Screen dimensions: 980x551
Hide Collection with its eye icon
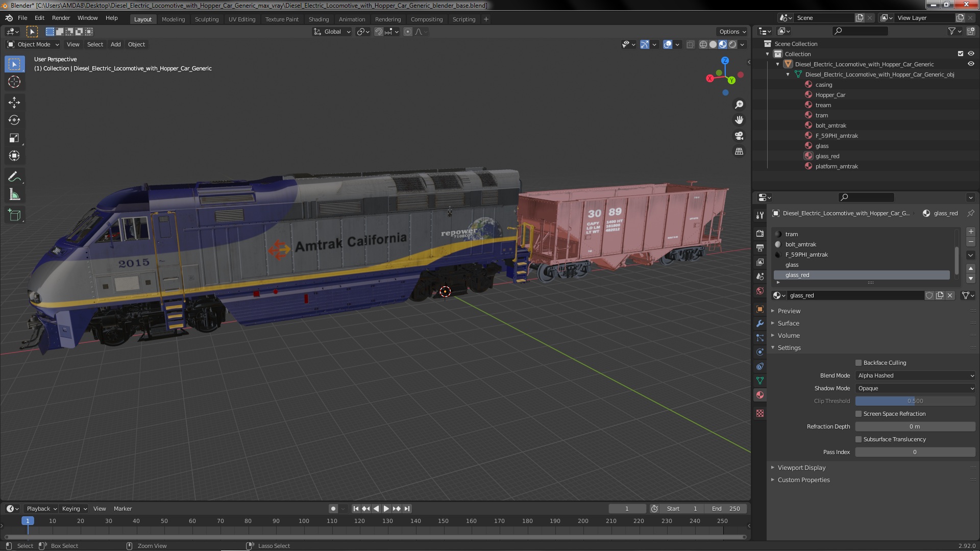tap(971, 54)
